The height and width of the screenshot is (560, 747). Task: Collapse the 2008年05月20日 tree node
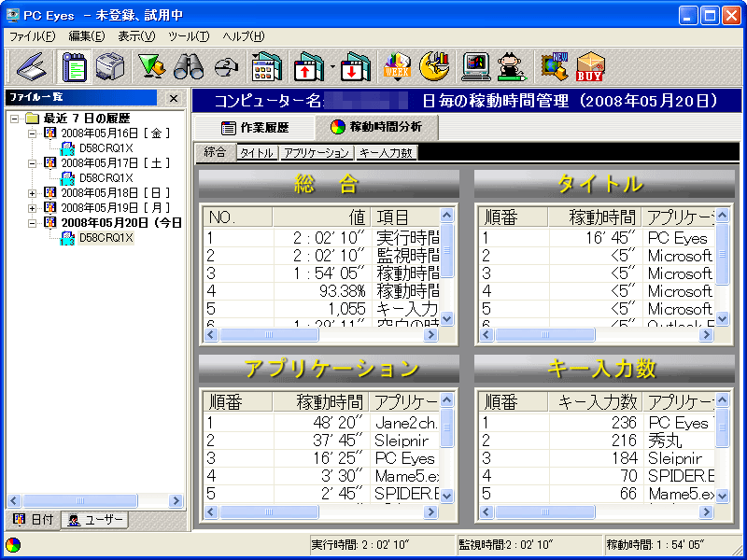[x=32, y=223]
